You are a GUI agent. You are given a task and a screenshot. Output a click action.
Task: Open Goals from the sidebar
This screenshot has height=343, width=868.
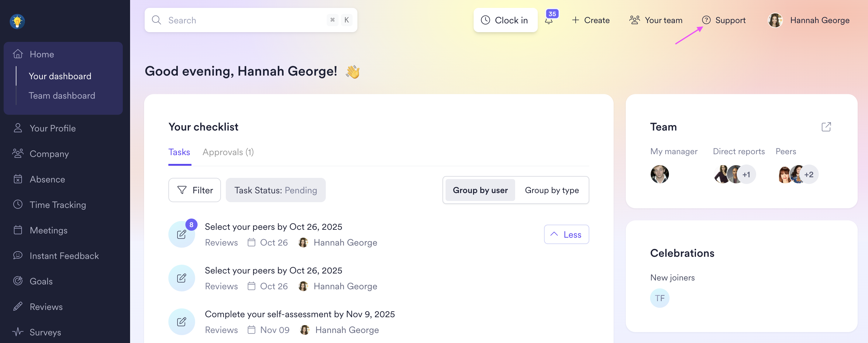[41, 281]
